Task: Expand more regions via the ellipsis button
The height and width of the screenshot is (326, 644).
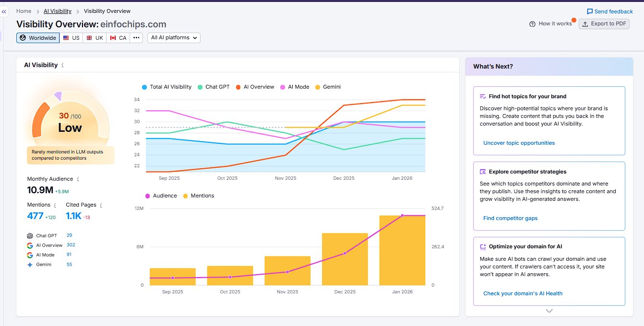Action: (136, 37)
